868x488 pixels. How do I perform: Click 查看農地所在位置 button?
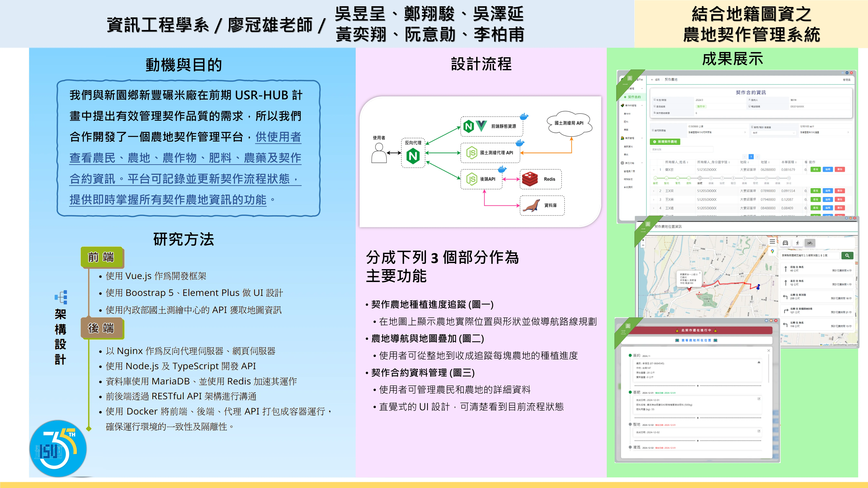(696, 341)
